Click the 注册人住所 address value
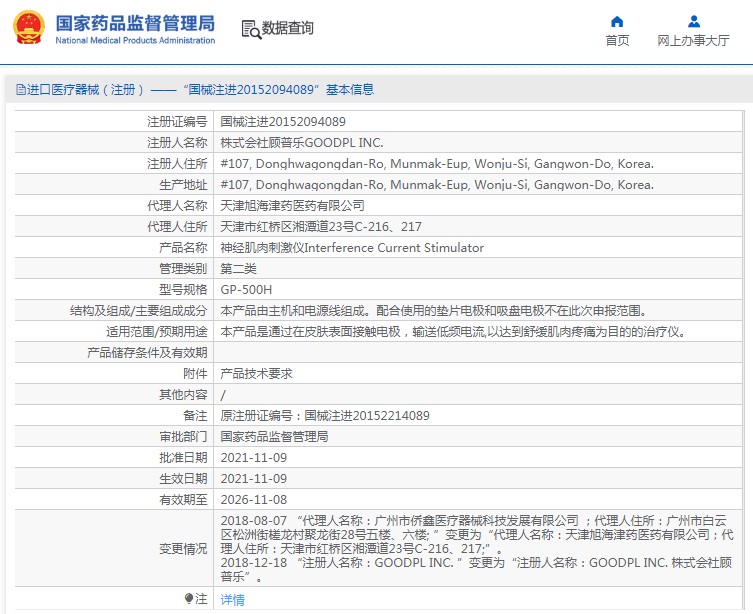This screenshot has height=614, width=753. (x=437, y=164)
